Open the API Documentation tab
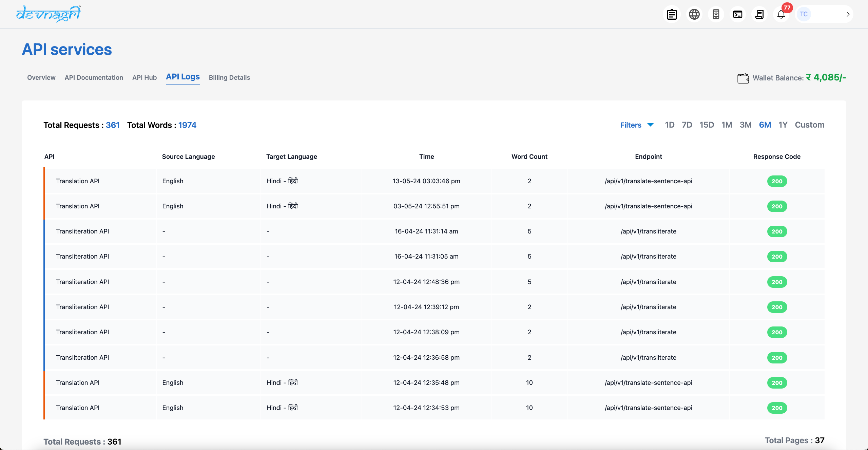This screenshot has height=450, width=868. tap(94, 77)
